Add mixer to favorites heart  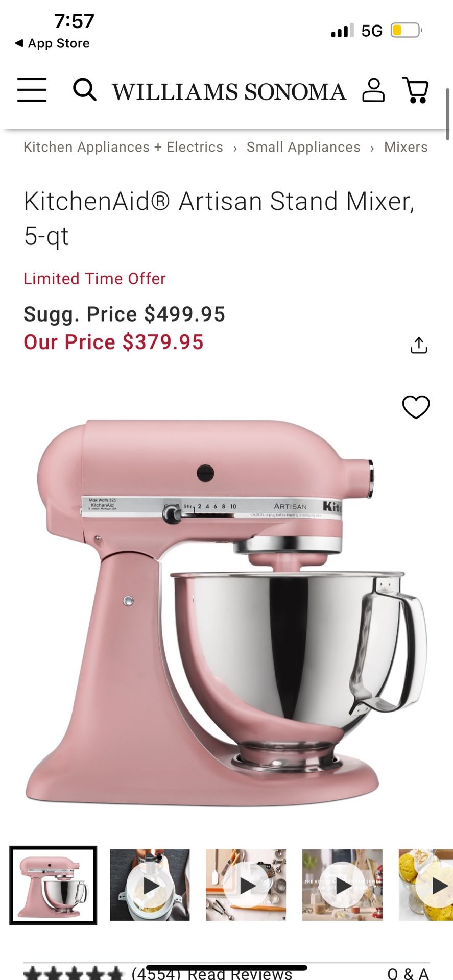[x=416, y=407]
